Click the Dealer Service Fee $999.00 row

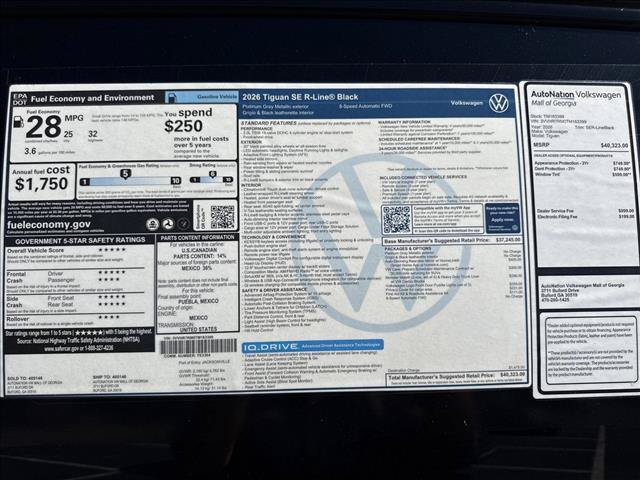point(585,211)
